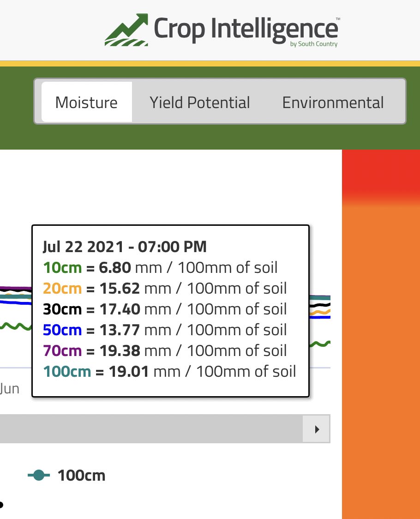Click the 10cm = 6.80 reading
Viewport: 420px width, 519px height.
[x=160, y=267]
